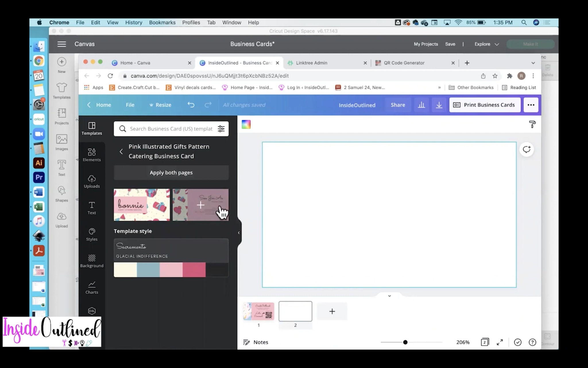Screen dimensions: 588x368
Task: Toggle the grid view page count icon
Action: (485, 342)
